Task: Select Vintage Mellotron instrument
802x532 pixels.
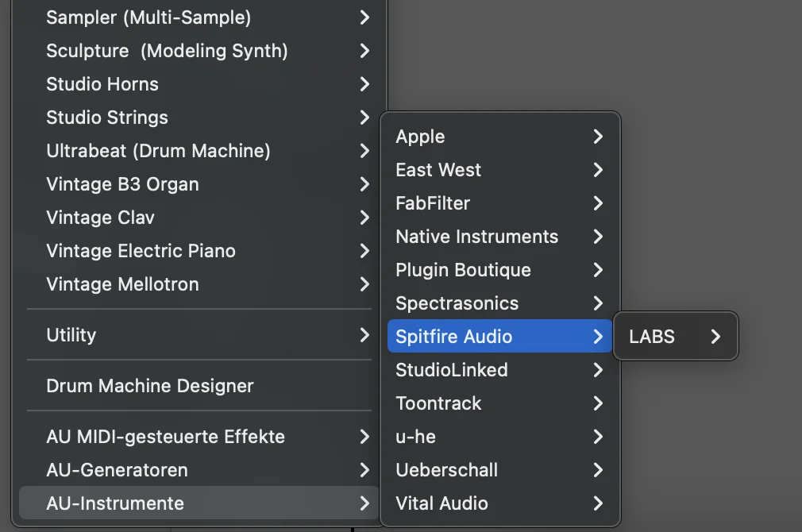Action: pyautogui.click(x=199, y=284)
